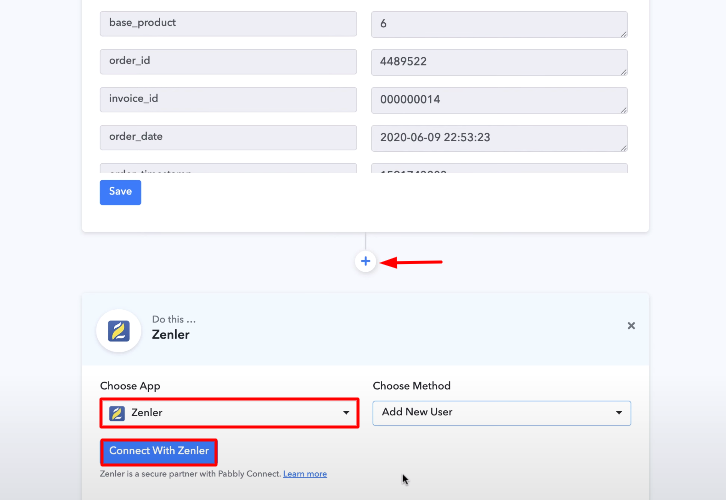Click the value field containing 4489522
The height and width of the screenshot is (500, 726).
click(499, 62)
